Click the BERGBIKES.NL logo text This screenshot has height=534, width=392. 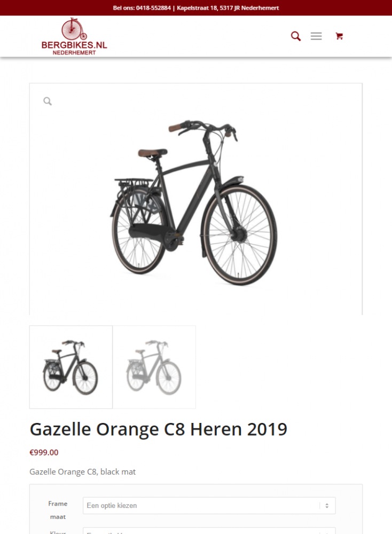[x=74, y=45]
